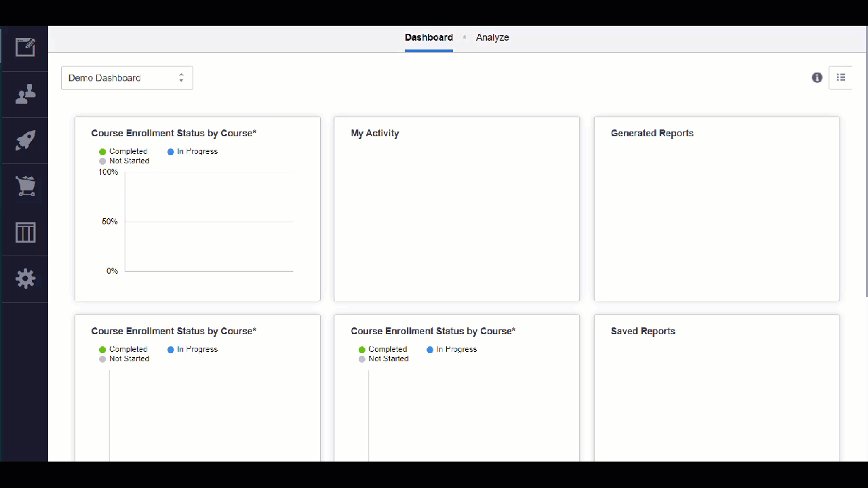The height and width of the screenshot is (488, 868).
Task: Click the My Activity widget title
Action: click(x=375, y=133)
